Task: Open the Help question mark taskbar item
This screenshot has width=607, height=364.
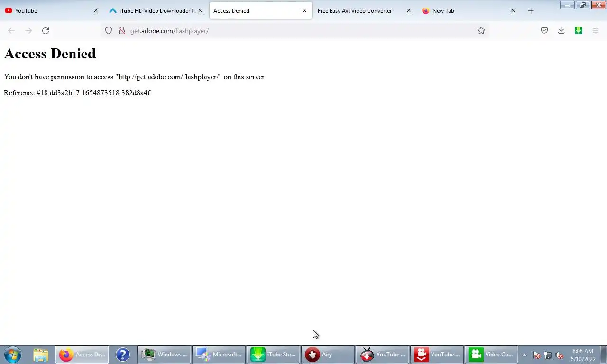Action: (x=123, y=355)
